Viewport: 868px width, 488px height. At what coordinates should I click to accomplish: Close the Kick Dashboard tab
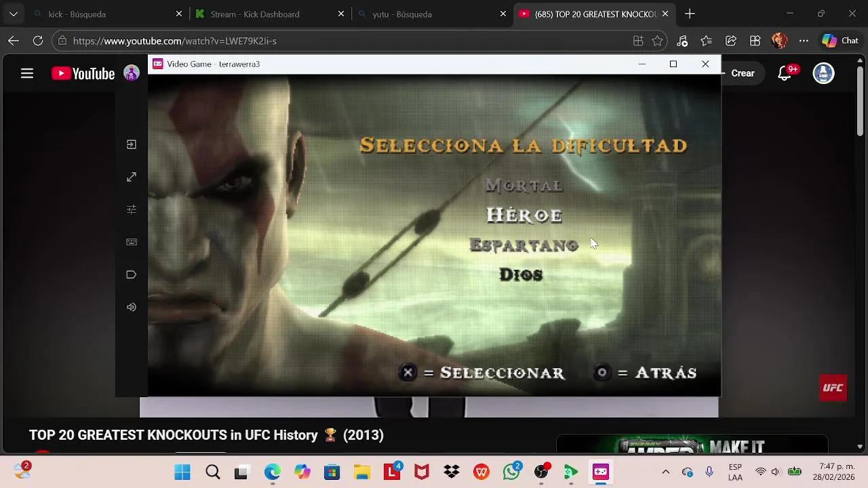tap(341, 14)
